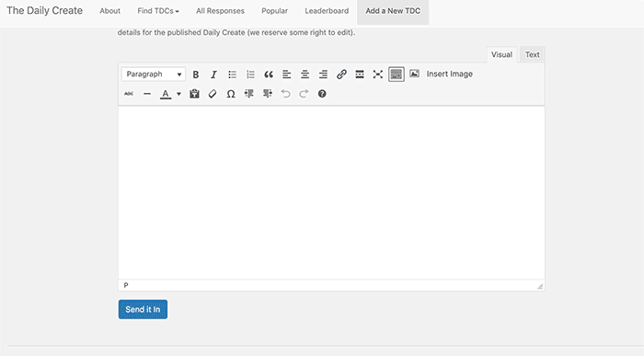
Task: Switch to the Text editor tab
Action: point(533,54)
